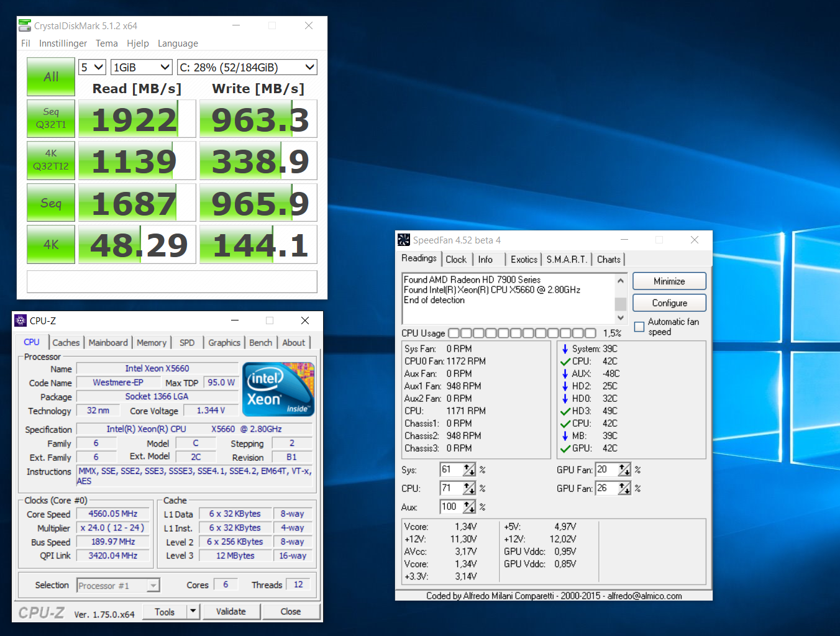Click the CrystalDiskMark title bar icon

tap(25, 25)
